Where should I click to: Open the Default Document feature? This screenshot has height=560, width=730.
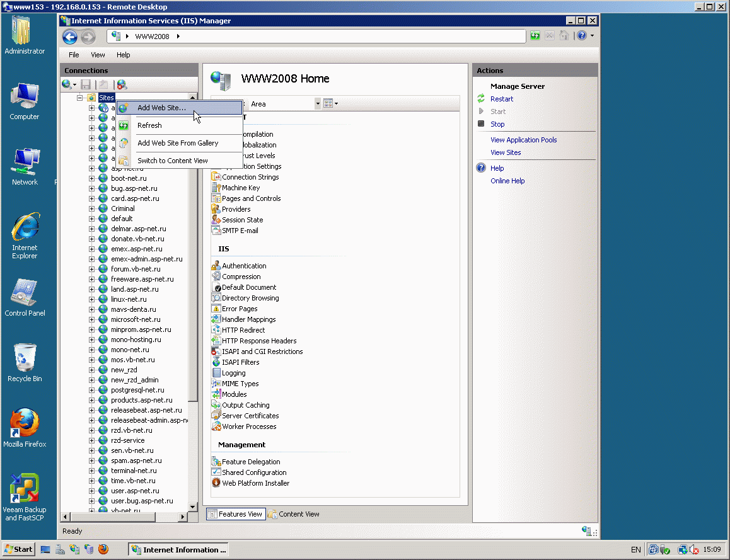[x=244, y=287]
